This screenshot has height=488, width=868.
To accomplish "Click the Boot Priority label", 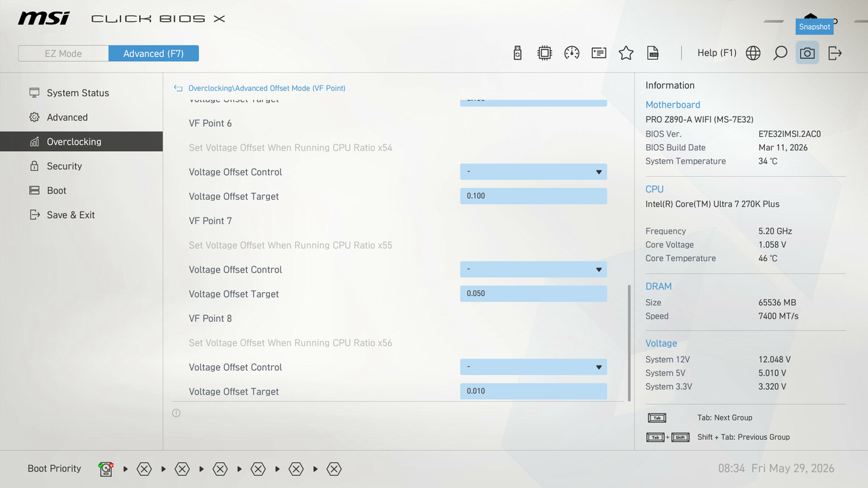I will [54, 468].
